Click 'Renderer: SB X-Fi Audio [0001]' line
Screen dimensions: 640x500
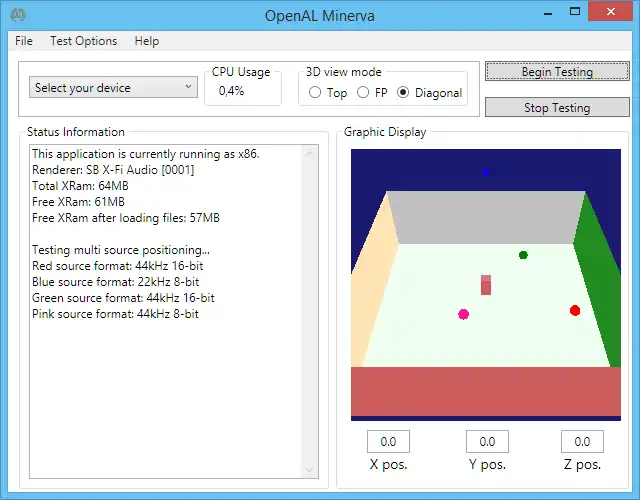(x=113, y=170)
